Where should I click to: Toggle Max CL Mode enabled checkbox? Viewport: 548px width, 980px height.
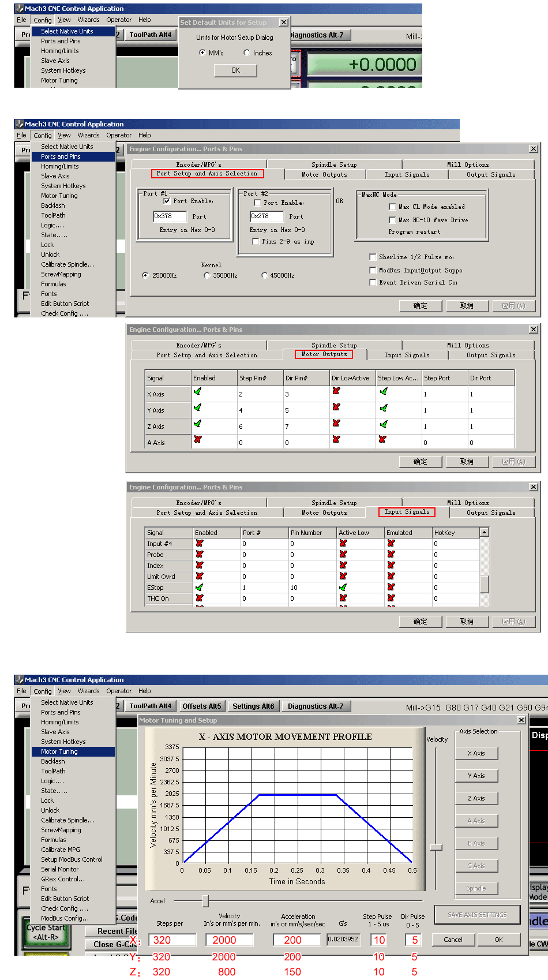[392, 207]
